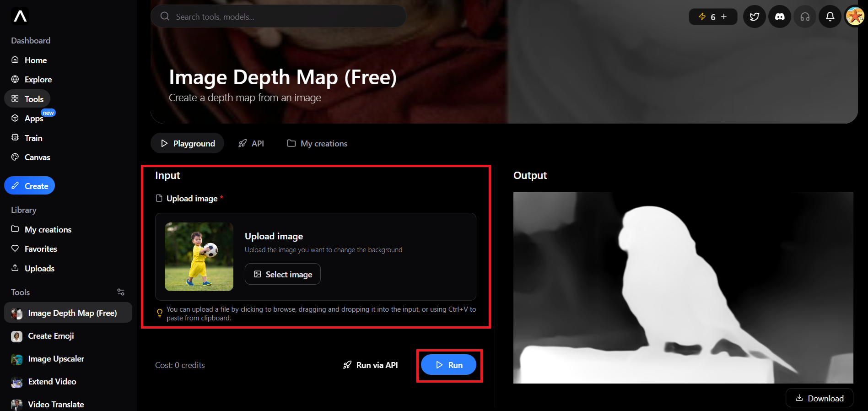Focus the Search tools, models field
Screen dimensions: 868x411
pyautogui.click(x=278, y=16)
